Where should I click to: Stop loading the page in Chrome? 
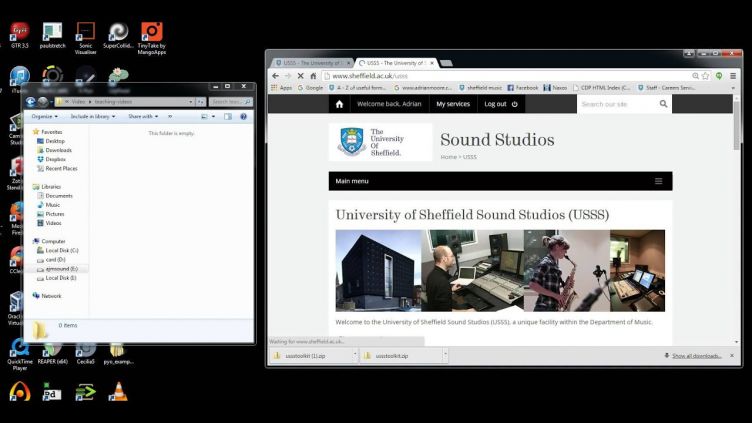pos(300,76)
